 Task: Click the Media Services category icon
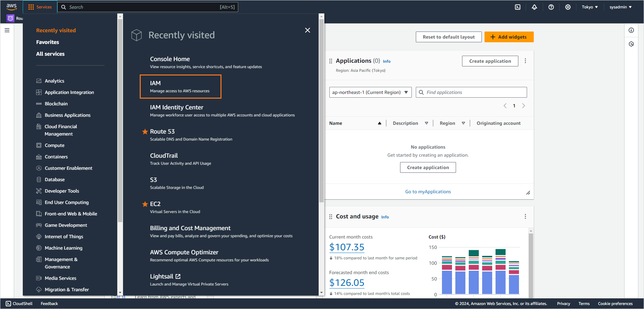click(x=39, y=278)
